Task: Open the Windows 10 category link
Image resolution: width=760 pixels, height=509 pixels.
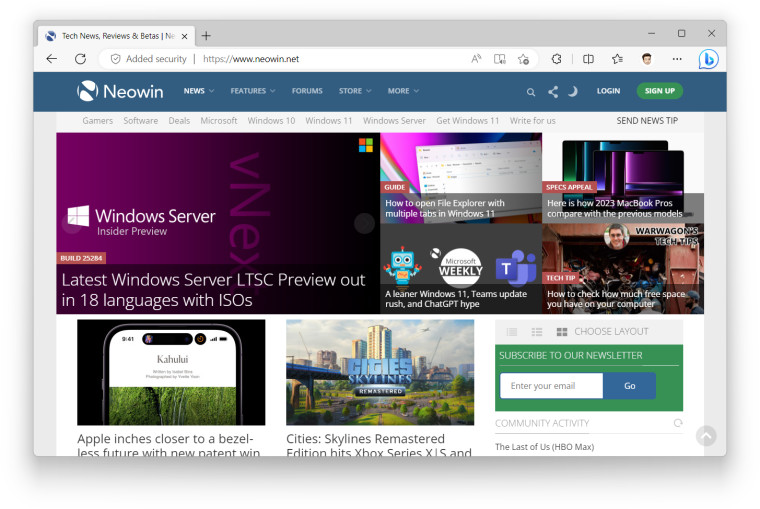Action: (x=271, y=121)
